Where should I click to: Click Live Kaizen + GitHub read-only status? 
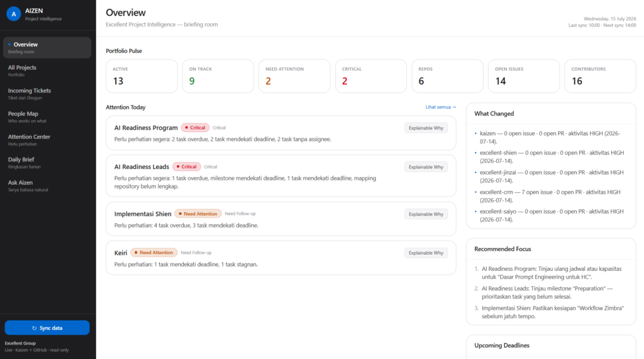(x=36, y=350)
